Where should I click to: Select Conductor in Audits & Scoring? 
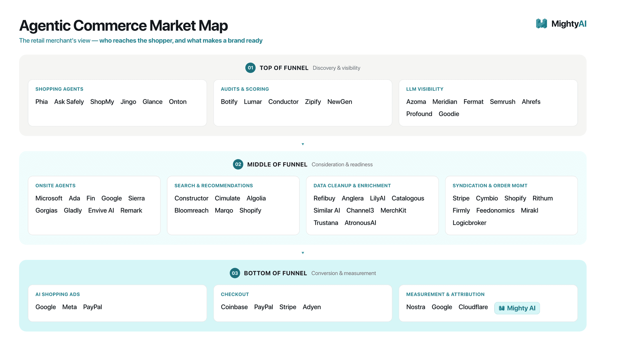coord(283,102)
